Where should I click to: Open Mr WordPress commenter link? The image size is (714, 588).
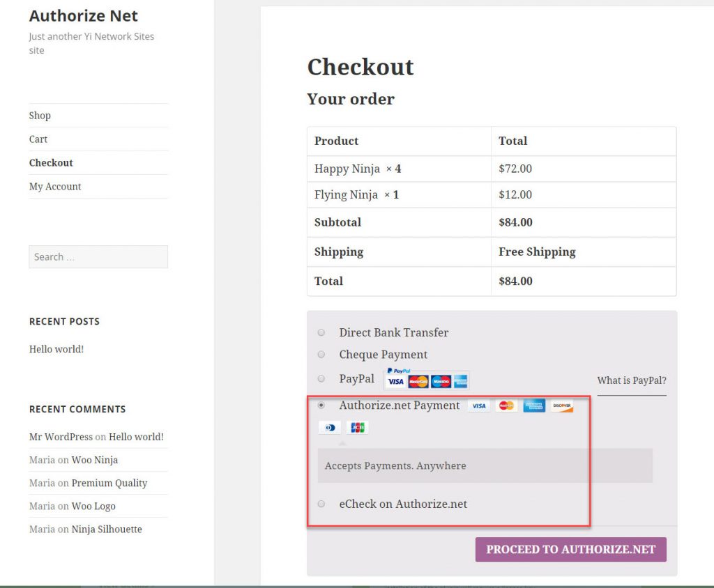tap(61, 437)
